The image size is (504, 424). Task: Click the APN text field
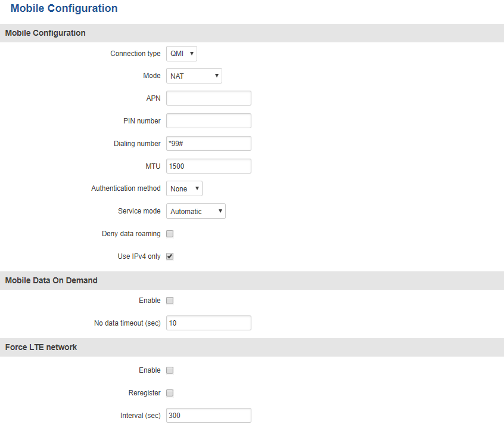pyautogui.click(x=209, y=98)
